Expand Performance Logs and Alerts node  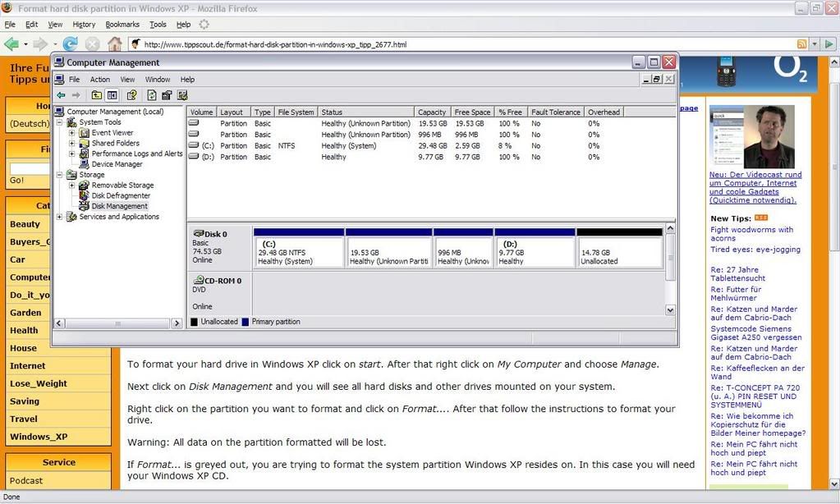[x=71, y=153]
